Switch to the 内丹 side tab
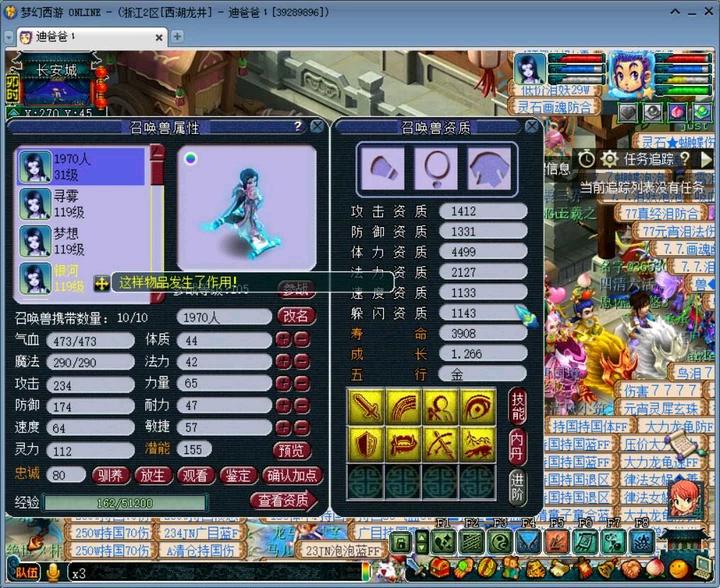This screenshot has height=588, width=720. click(518, 447)
